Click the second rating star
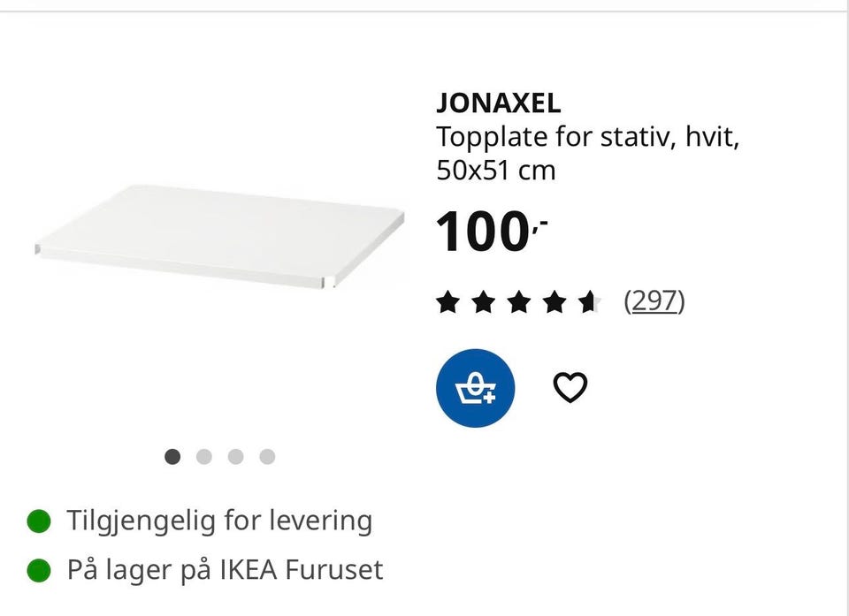Image resolution: width=849 pixels, height=616 pixels. coord(484,303)
